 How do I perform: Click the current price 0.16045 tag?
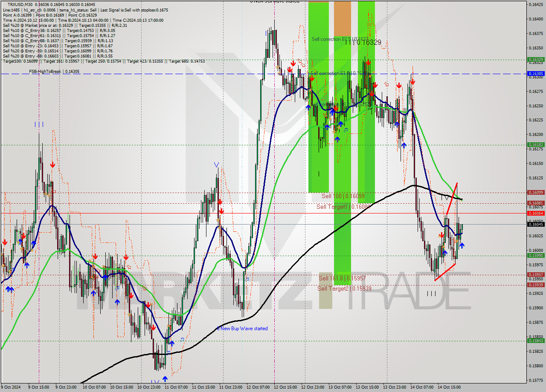point(536,224)
